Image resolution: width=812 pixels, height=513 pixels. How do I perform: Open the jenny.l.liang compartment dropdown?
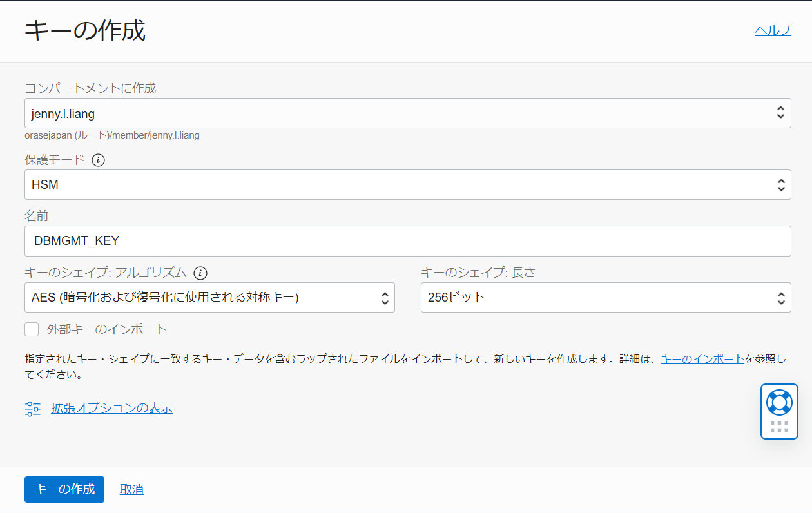[x=400, y=113]
